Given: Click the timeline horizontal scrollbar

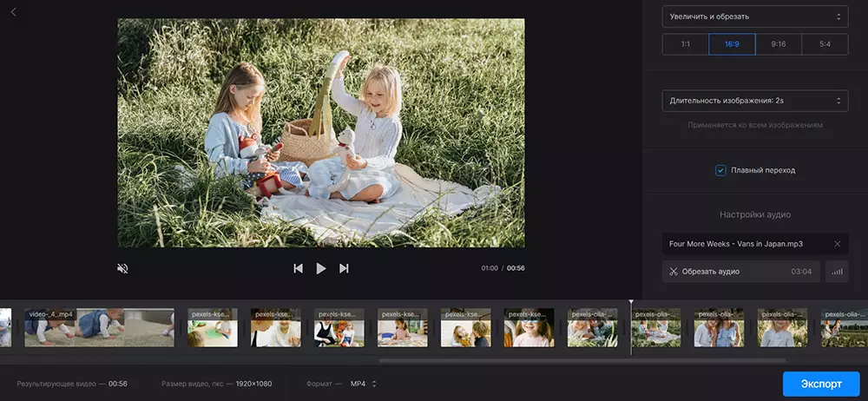Looking at the screenshot, I should [x=582, y=360].
